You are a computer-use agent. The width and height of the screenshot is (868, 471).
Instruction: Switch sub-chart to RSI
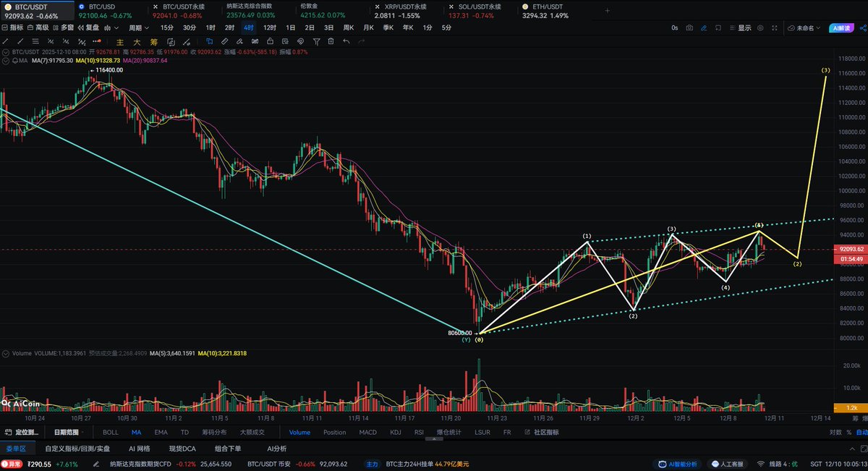[x=419, y=432]
